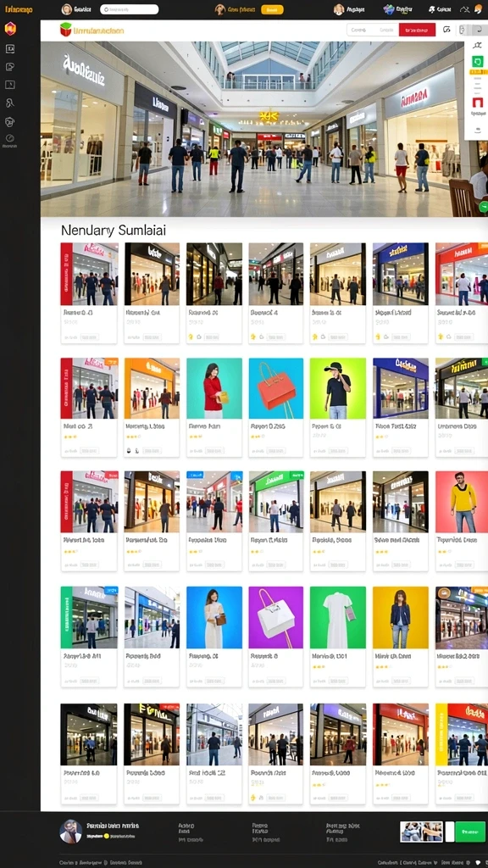The width and height of the screenshot is (488, 868).
Task: Open the white dress on green thumbnail
Action: point(337,617)
